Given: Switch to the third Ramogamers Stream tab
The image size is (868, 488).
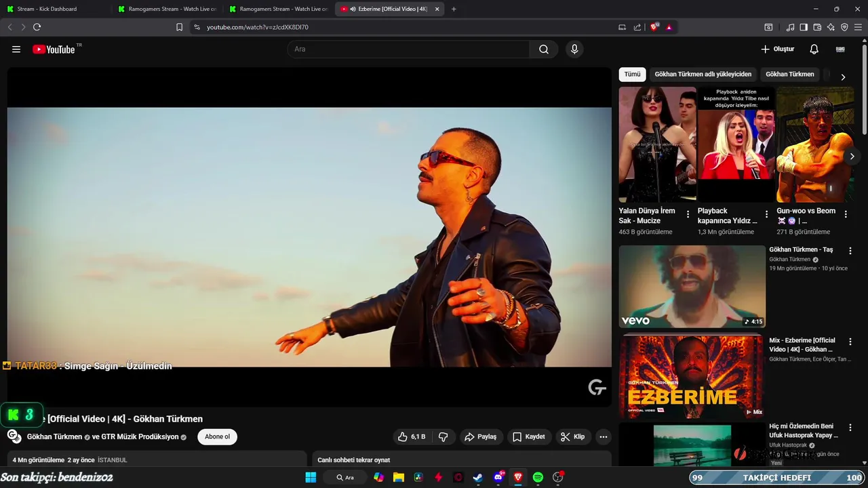Looking at the screenshot, I should pyautogui.click(x=278, y=9).
